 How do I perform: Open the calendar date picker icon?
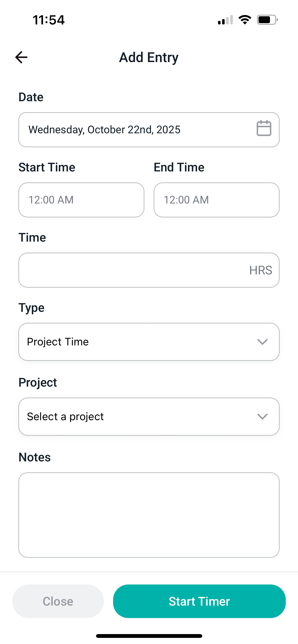264,128
